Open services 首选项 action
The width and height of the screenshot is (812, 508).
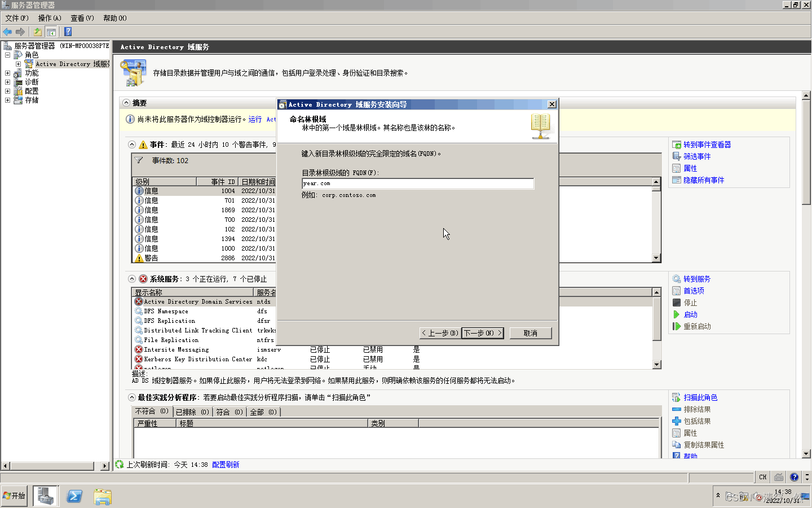click(x=694, y=291)
